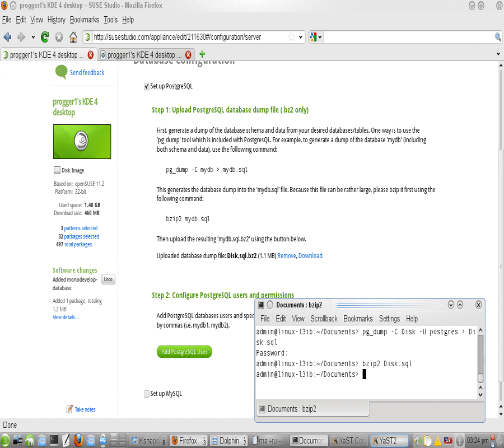Open the View details... link

pos(66,317)
